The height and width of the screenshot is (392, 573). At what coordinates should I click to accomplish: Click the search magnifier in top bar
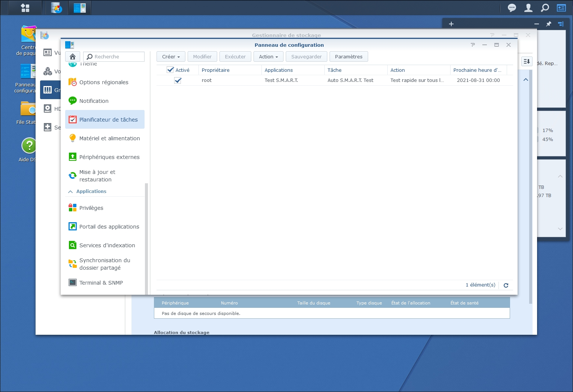coord(545,8)
